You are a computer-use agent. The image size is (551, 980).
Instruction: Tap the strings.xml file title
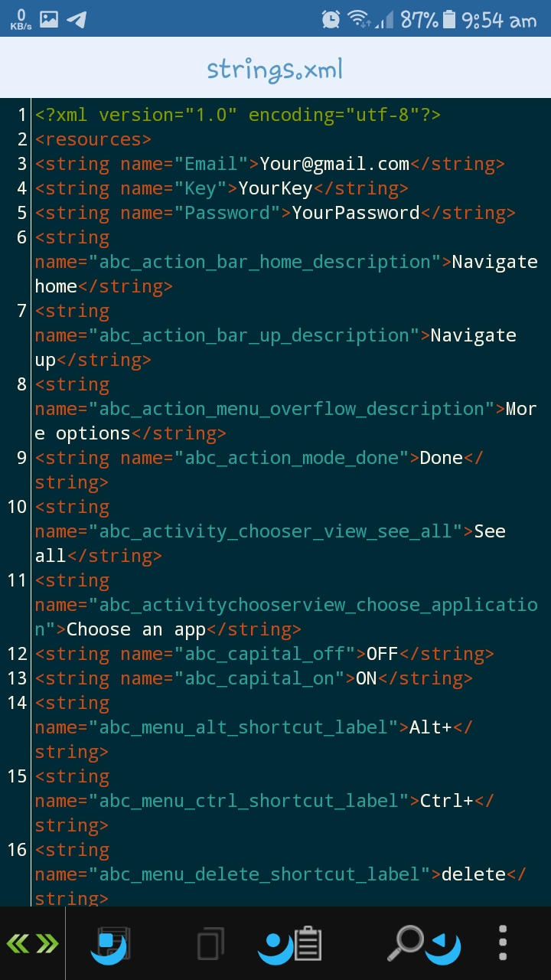[x=275, y=70]
